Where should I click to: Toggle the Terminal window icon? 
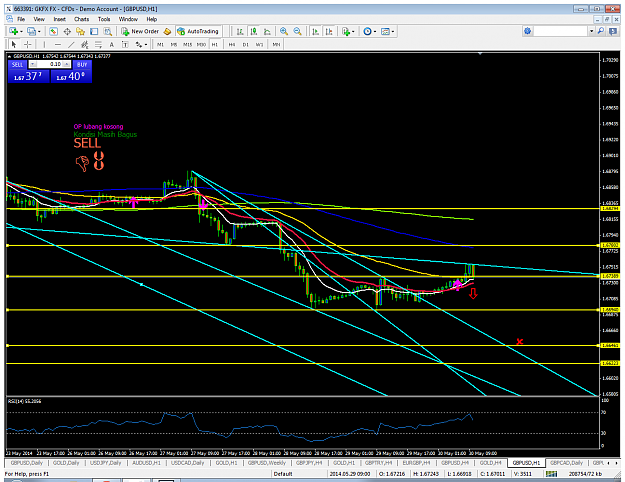click(94, 31)
